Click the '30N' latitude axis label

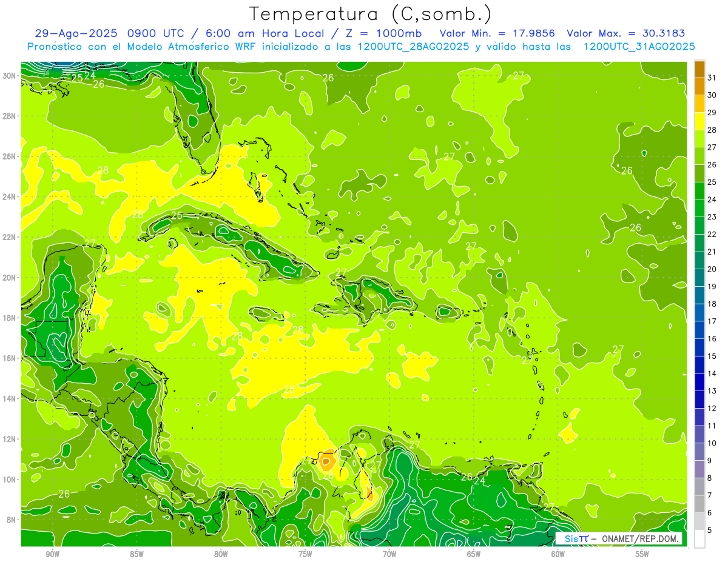9,75
